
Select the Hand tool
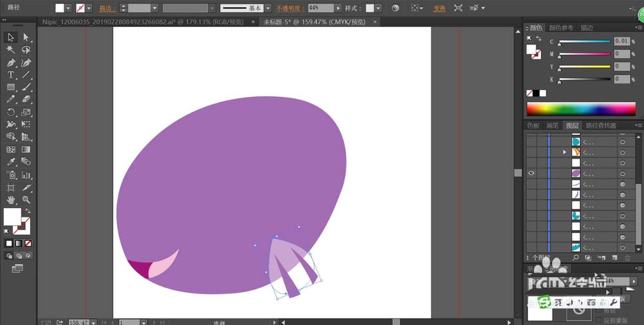pos(11,199)
